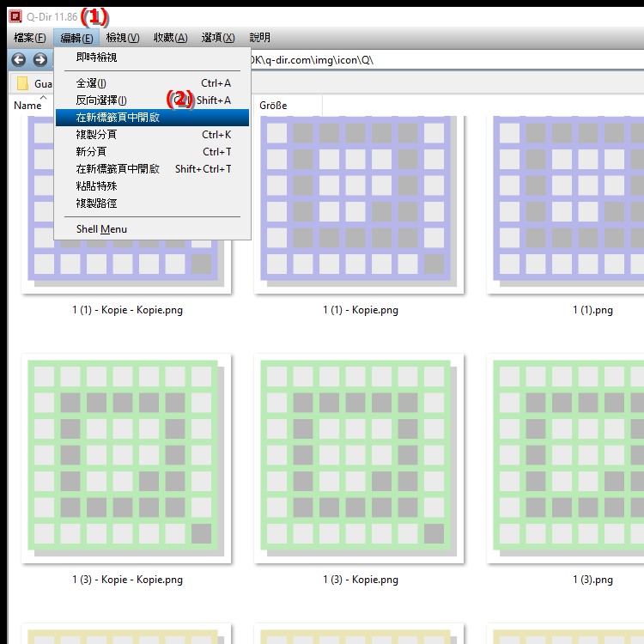The height and width of the screenshot is (644, 644).
Task: Go forward with the right arrow button
Action: 39,60
